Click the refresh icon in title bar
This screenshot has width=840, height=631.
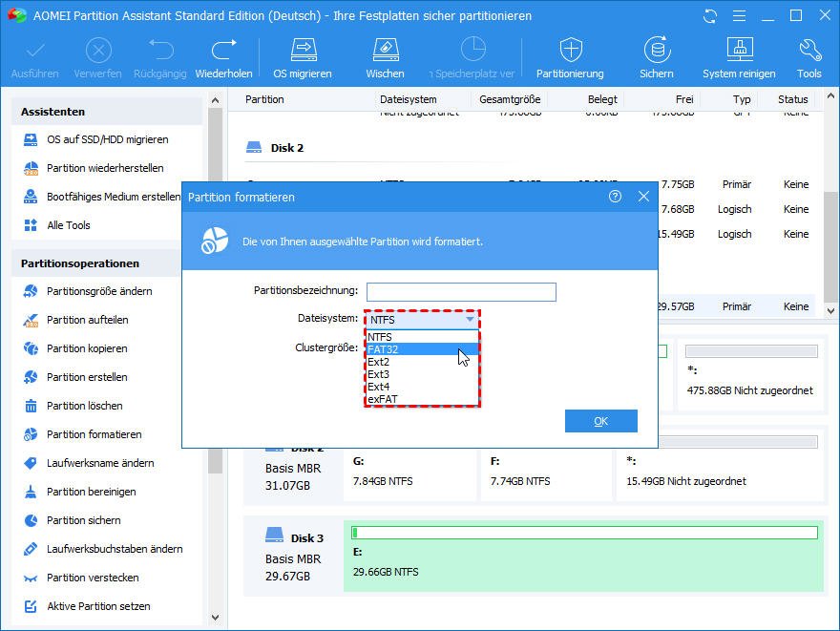710,16
